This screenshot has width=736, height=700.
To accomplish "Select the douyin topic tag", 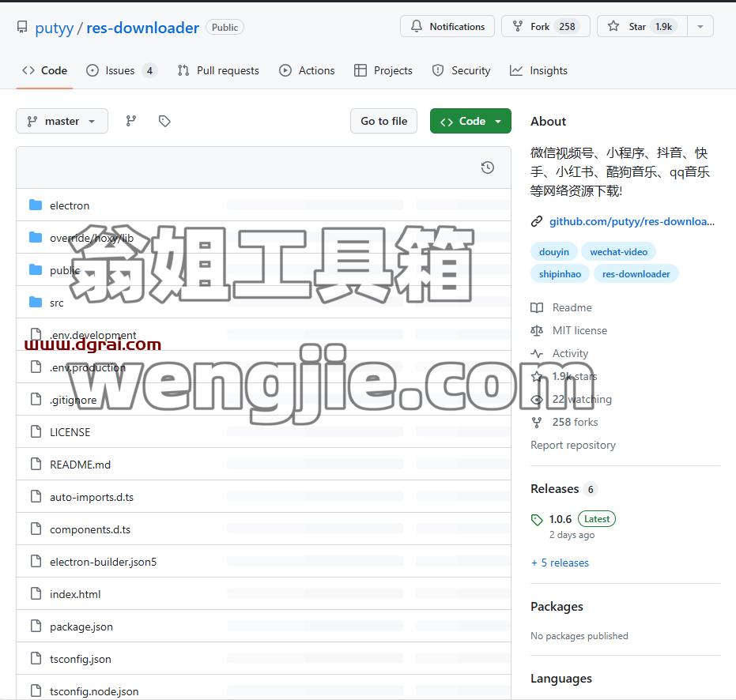I will click(554, 252).
